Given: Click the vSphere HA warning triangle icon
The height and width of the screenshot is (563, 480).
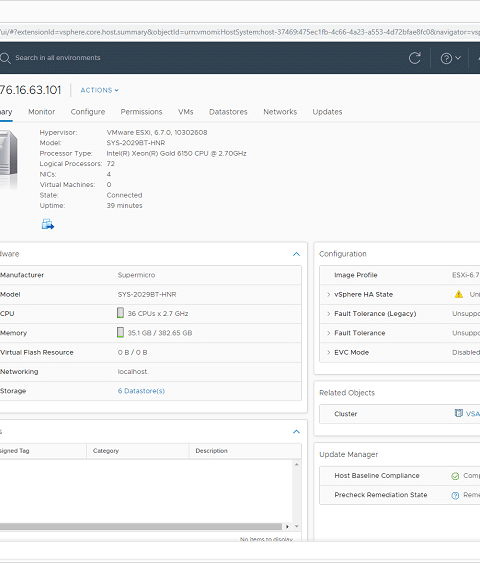Looking at the screenshot, I should 458,294.
